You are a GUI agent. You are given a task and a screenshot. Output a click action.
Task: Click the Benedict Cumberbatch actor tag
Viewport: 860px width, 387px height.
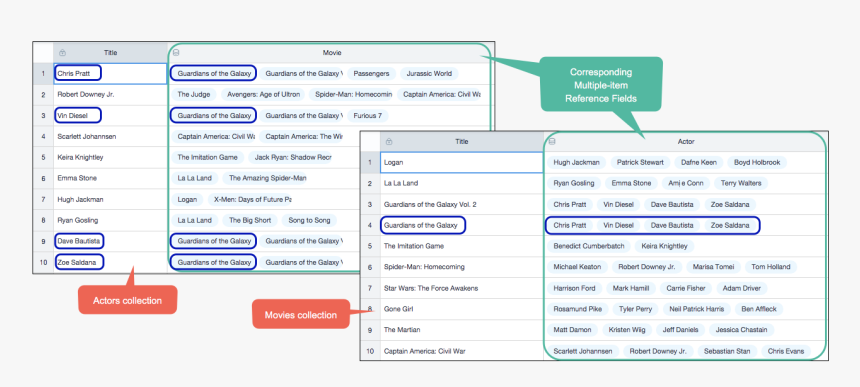[589, 246]
